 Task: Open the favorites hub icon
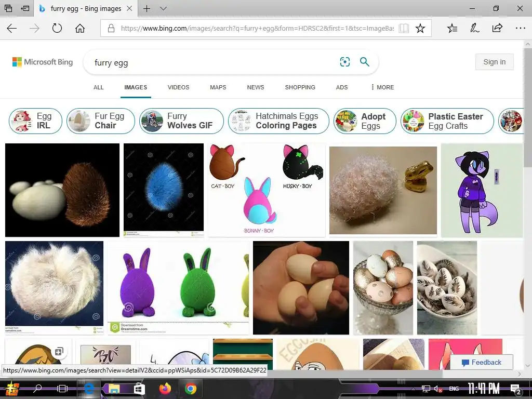[x=453, y=28]
